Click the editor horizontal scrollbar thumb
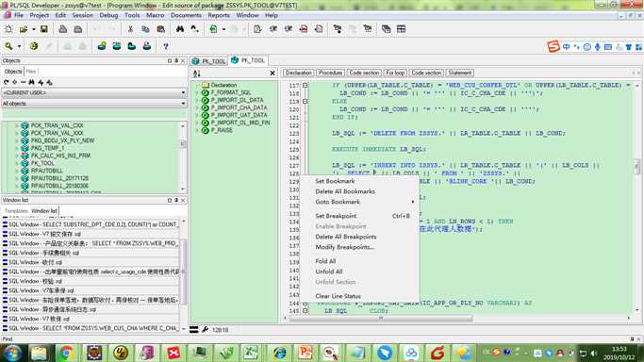644x362 pixels. (x=381, y=319)
